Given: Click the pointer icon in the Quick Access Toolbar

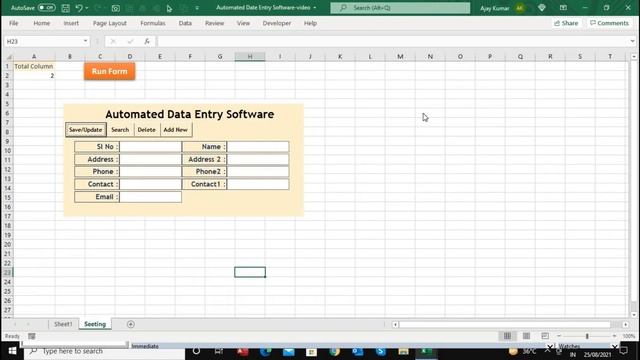Looking at the screenshot, I should click(169, 8).
